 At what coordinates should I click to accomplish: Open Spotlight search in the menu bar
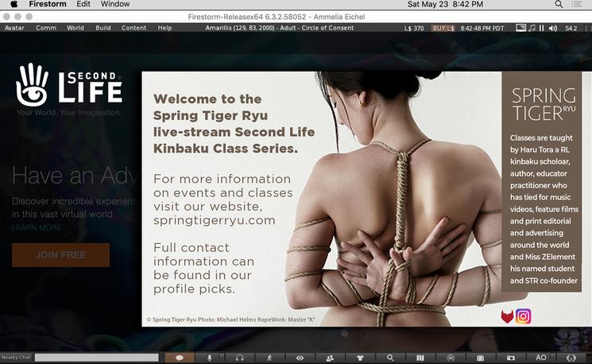(559, 4)
